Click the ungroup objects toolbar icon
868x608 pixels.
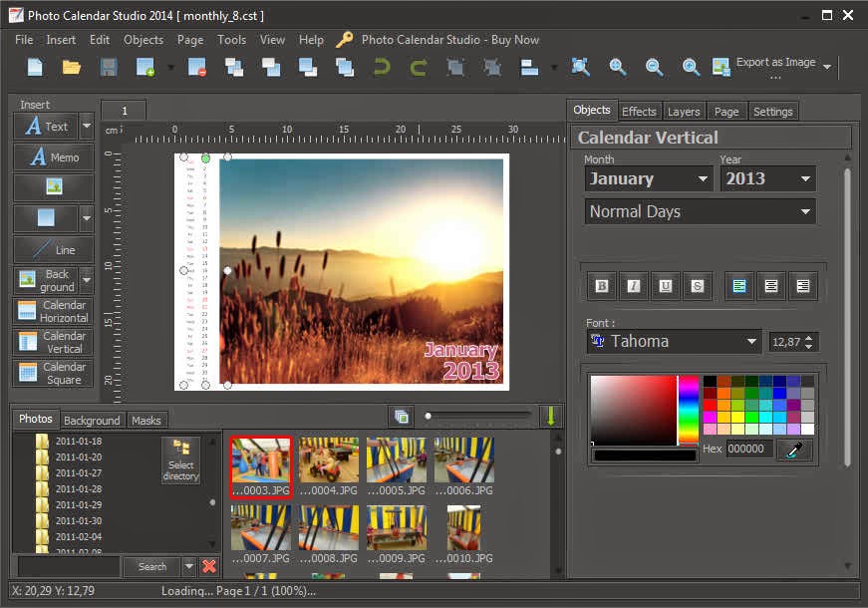pyautogui.click(x=491, y=67)
